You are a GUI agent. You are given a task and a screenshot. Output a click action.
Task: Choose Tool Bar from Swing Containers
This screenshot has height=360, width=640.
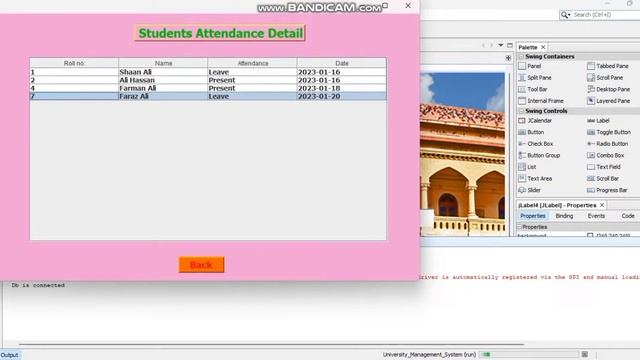533,89
